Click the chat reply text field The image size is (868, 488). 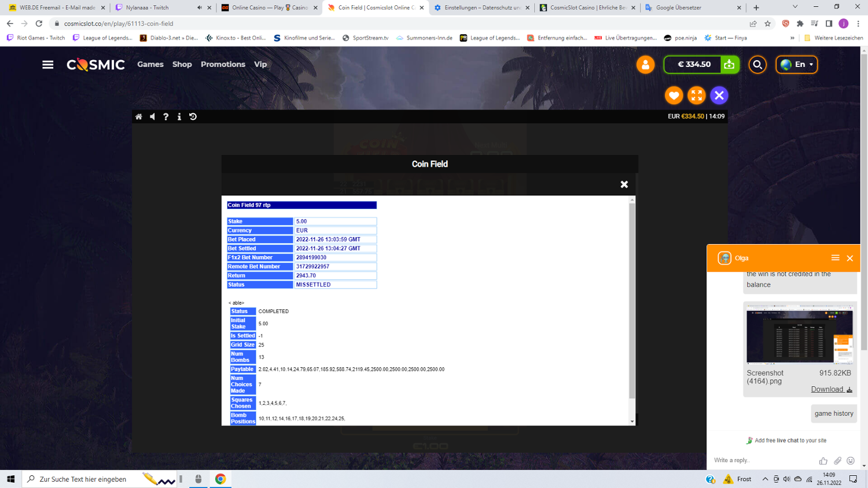tap(761, 460)
